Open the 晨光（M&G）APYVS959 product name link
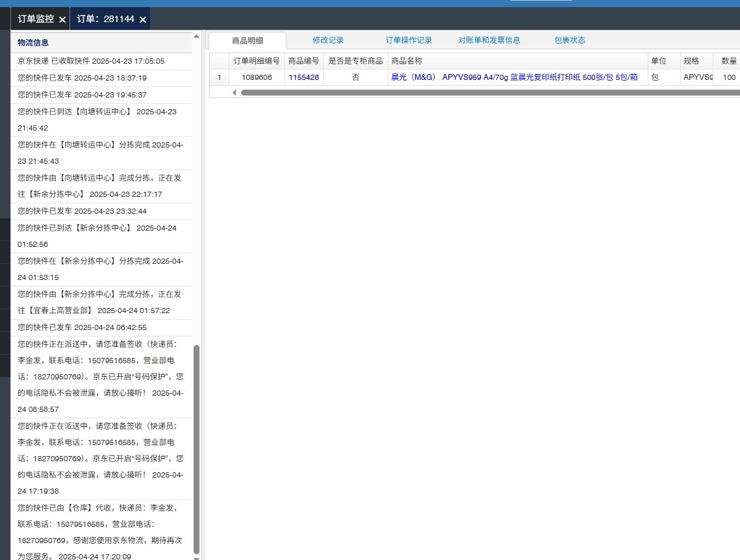The image size is (740, 560). coord(515,77)
